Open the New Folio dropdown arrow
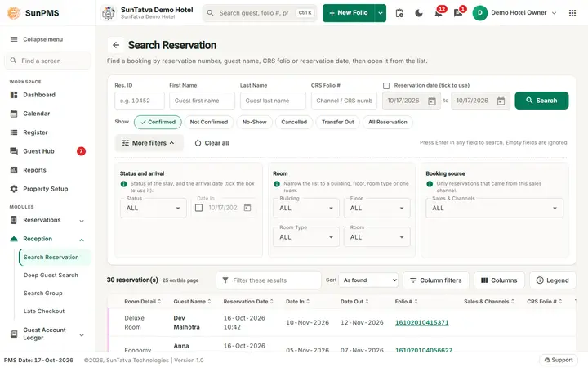This screenshot has height=368, width=588. click(381, 13)
